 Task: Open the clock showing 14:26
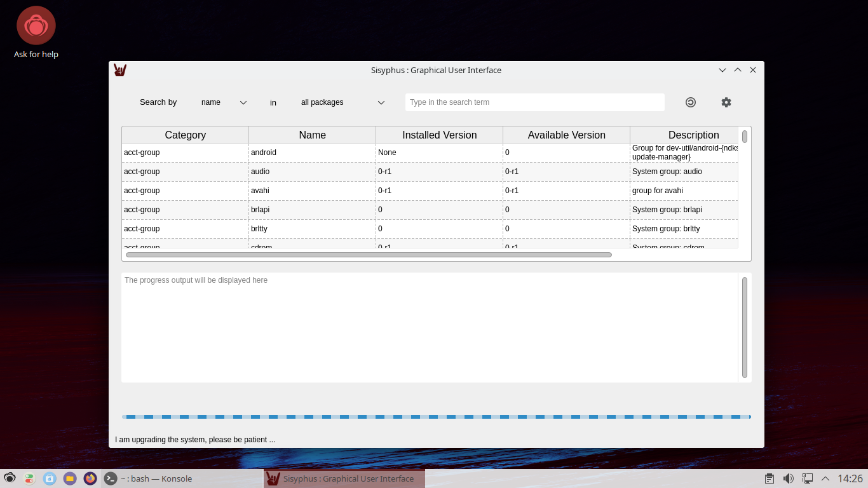[850, 478]
